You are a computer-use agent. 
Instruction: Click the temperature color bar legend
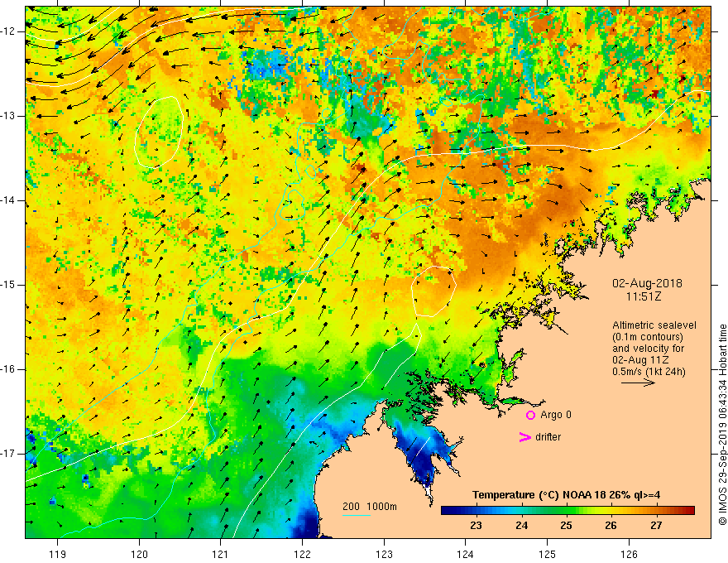(x=568, y=511)
